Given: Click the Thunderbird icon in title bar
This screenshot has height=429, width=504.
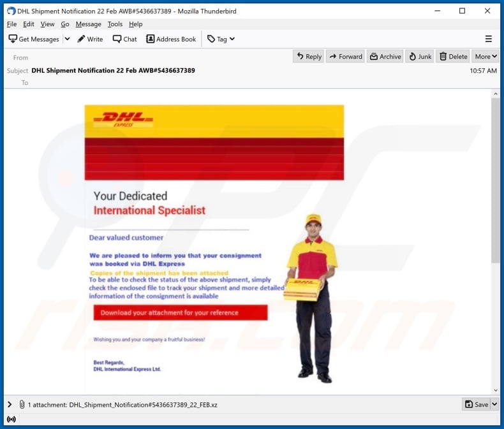Looking at the screenshot, I should [11, 11].
